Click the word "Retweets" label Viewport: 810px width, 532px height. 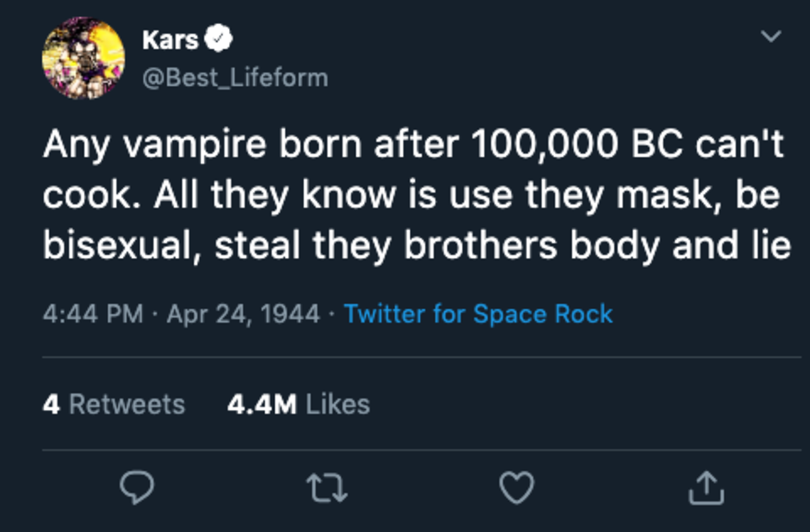pyautogui.click(x=126, y=404)
